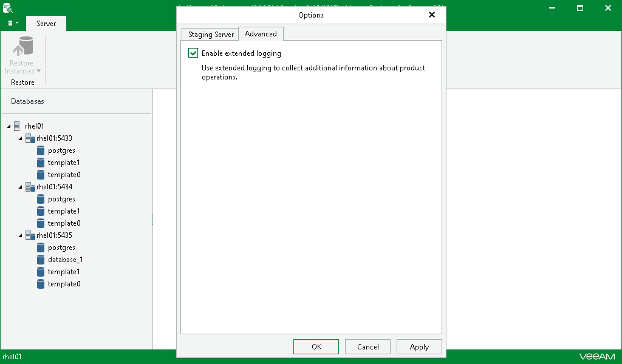Viewport: 622px width, 364px height.
Task: Select the postgres icon under rhel01:5435
Action: pos(41,247)
